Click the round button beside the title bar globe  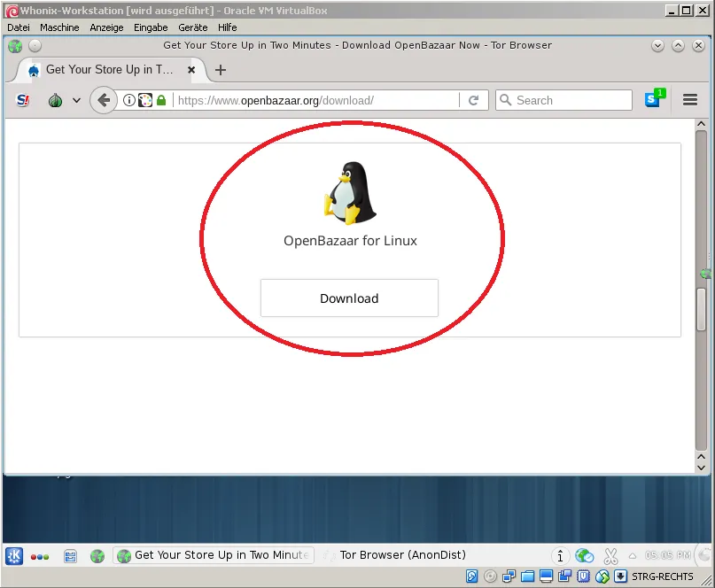coord(35,45)
